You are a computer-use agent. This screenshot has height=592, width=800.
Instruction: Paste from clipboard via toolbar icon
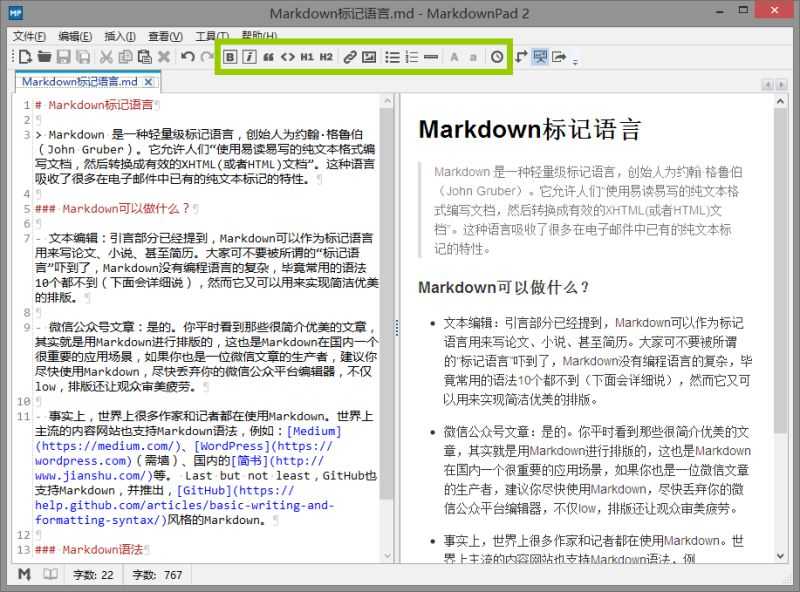[x=144, y=57]
